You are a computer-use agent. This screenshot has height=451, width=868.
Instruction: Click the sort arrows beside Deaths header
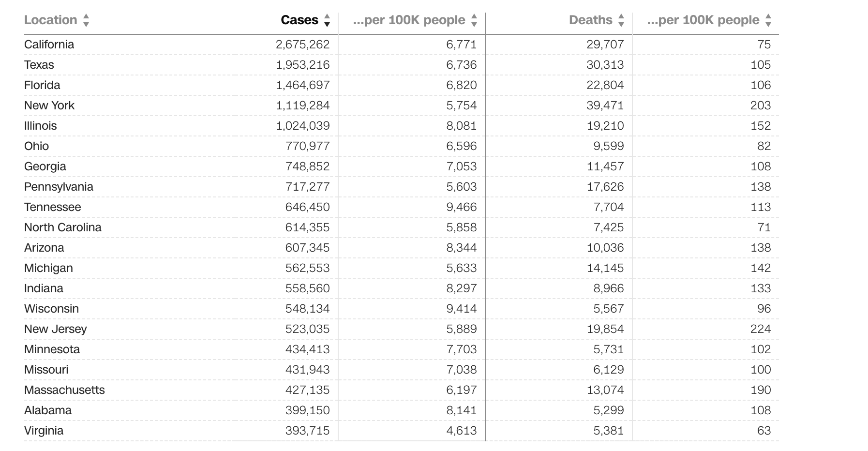click(x=621, y=20)
